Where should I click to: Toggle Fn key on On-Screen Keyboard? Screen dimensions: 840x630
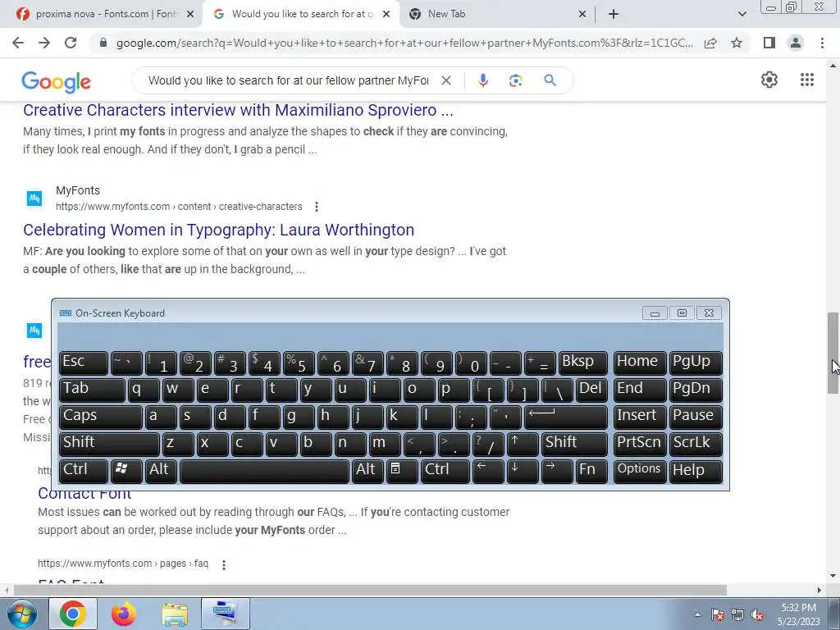pyautogui.click(x=591, y=471)
